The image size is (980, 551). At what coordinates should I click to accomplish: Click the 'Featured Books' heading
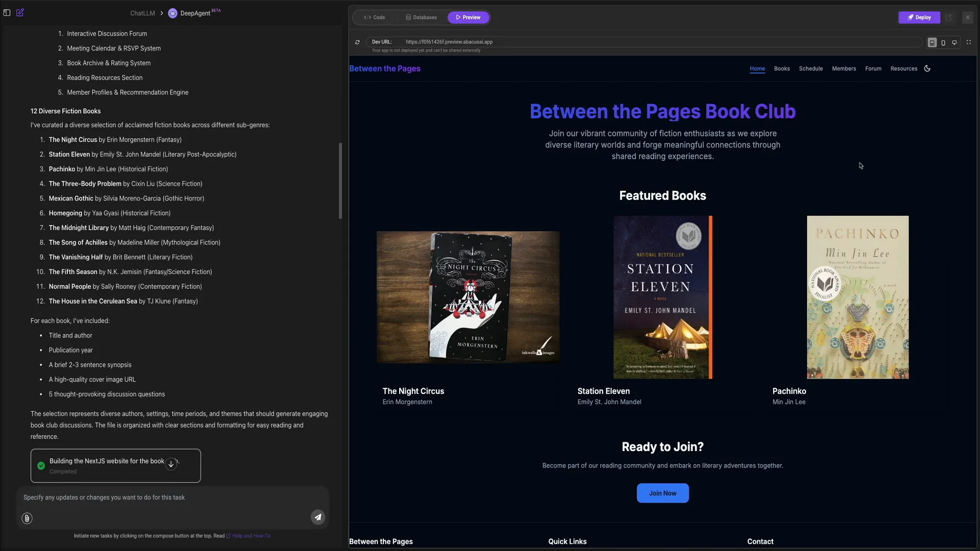pyautogui.click(x=663, y=196)
